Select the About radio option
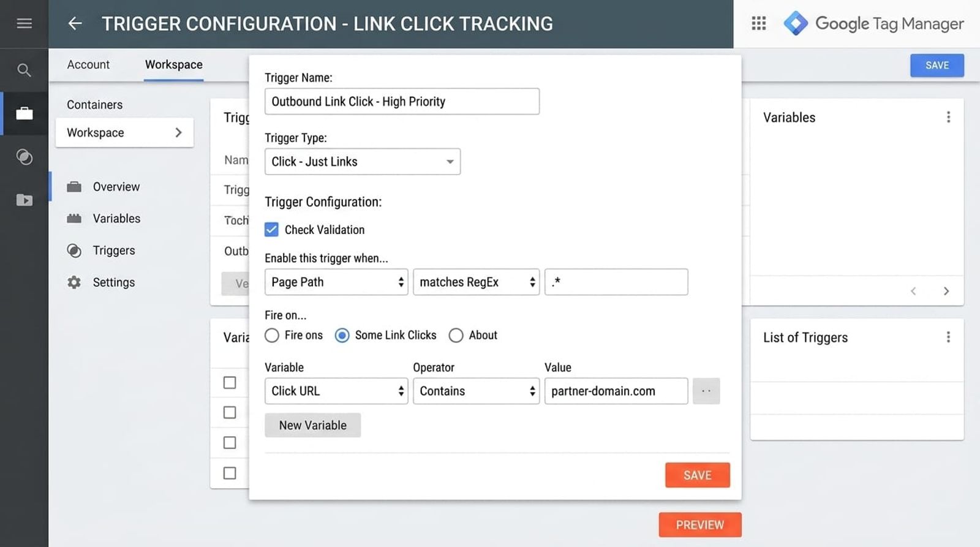This screenshot has width=980, height=547. click(456, 336)
